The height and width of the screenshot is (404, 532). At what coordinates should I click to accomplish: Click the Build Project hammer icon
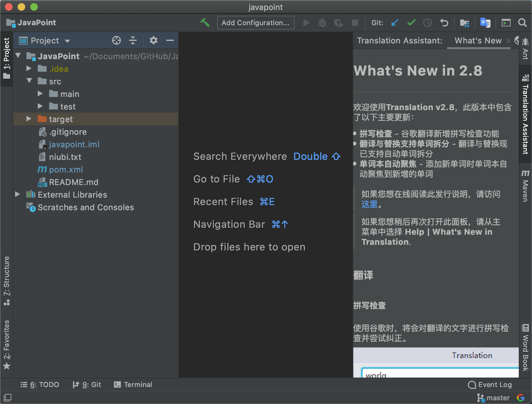205,23
